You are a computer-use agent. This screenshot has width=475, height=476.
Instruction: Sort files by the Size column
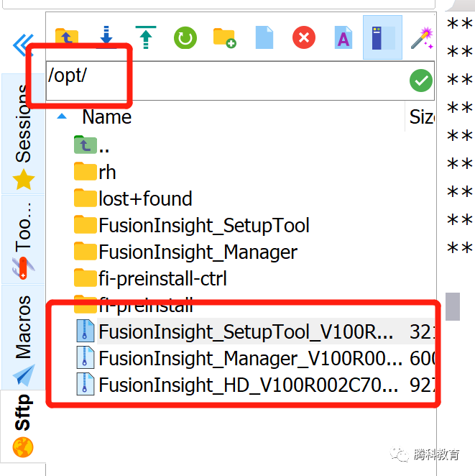(x=422, y=116)
